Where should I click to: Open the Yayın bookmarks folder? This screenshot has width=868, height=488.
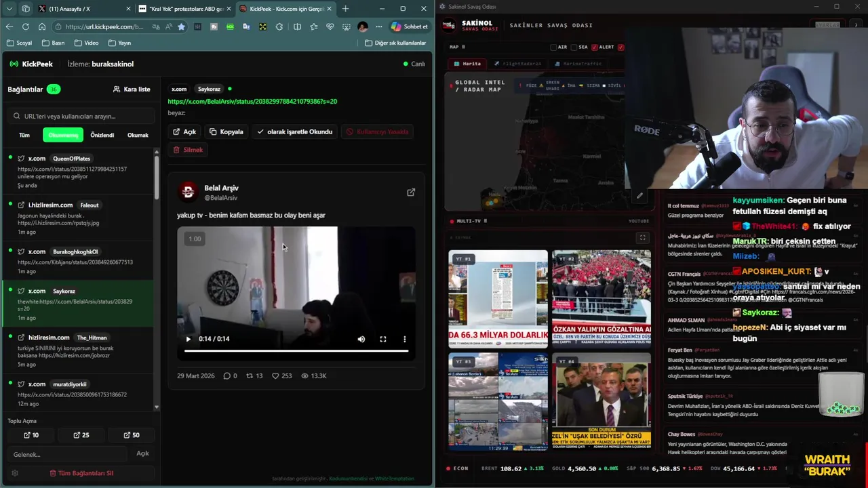click(119, 43)
